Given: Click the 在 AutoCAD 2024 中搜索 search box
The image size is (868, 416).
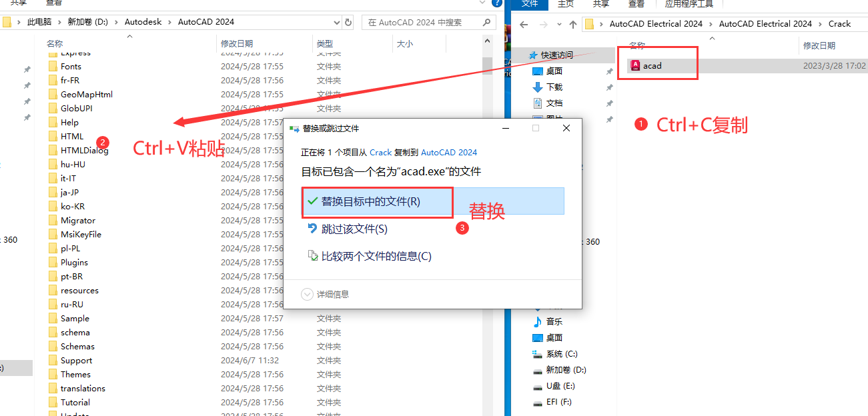Looking at the screenshot, I should pyautogui.click(x=420, y=21).
